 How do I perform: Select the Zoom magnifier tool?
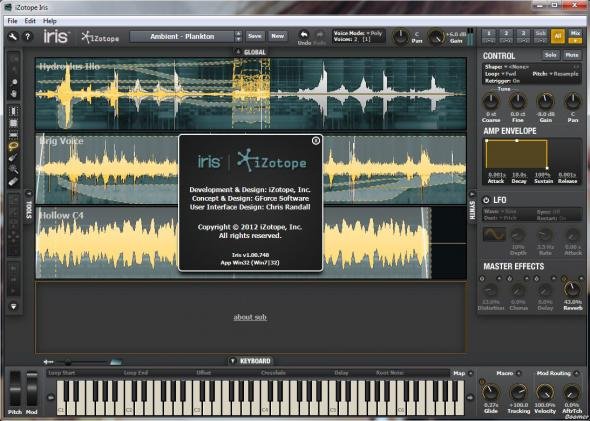pos(14,82)
